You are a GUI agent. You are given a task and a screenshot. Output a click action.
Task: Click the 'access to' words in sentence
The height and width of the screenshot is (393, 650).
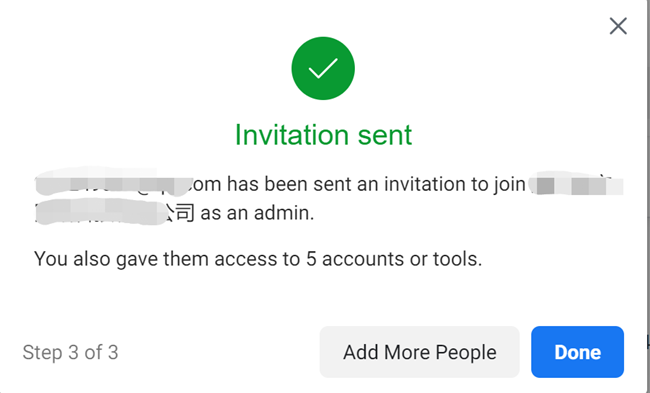point(257,259)
